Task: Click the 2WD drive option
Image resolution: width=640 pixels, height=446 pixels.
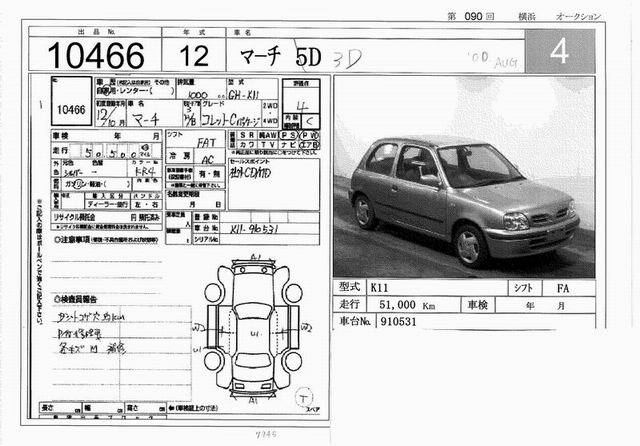Action: (x=270, y=106)
